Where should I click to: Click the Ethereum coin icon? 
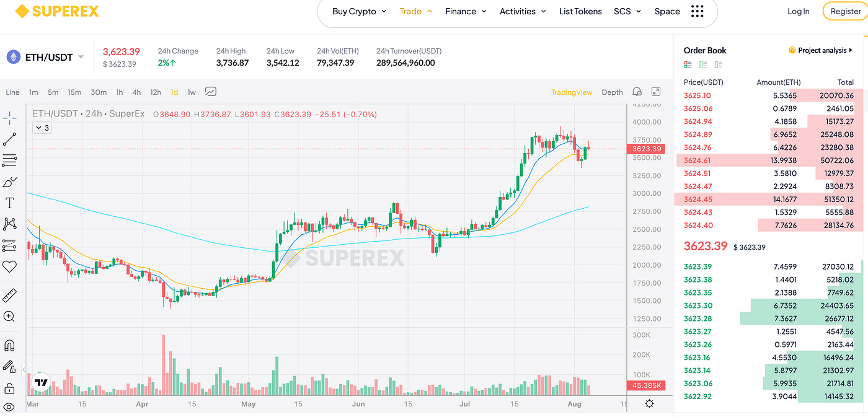click(13, 57)
